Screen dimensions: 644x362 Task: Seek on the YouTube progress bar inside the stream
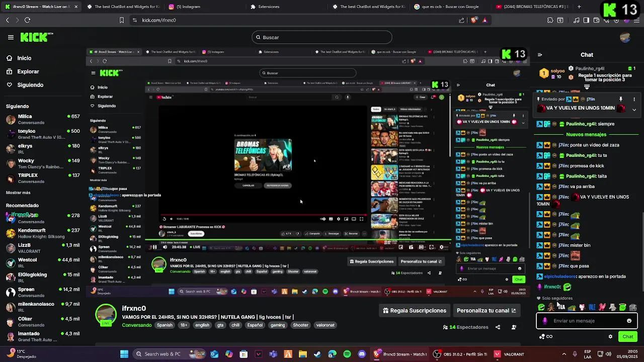click(x=263, y=215)
